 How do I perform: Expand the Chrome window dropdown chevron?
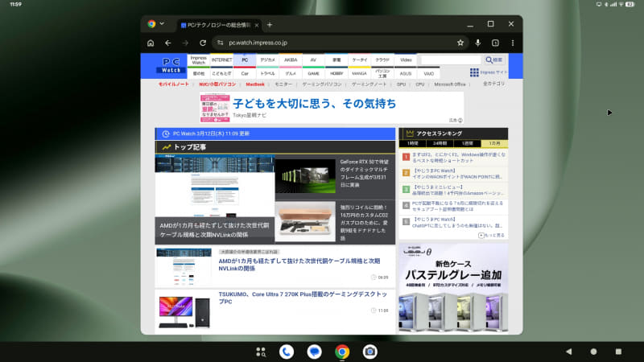pos(162,24)
